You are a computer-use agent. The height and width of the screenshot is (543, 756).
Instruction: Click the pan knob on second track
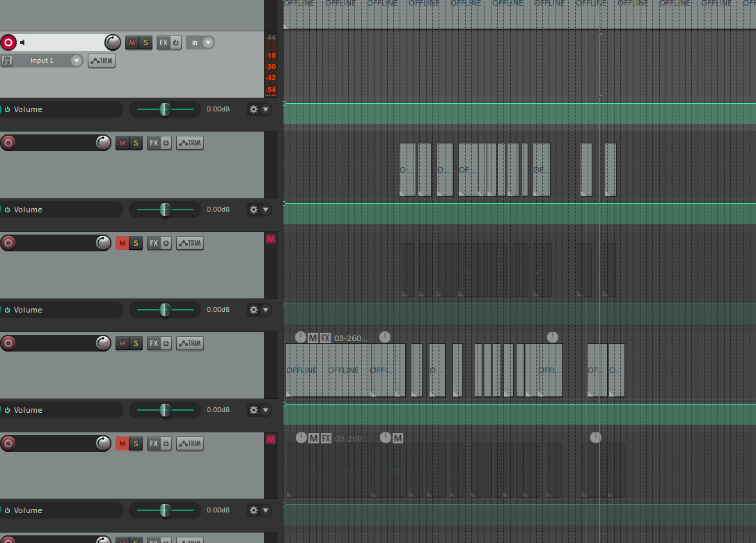pyautogui.click(x=103, y=143)
